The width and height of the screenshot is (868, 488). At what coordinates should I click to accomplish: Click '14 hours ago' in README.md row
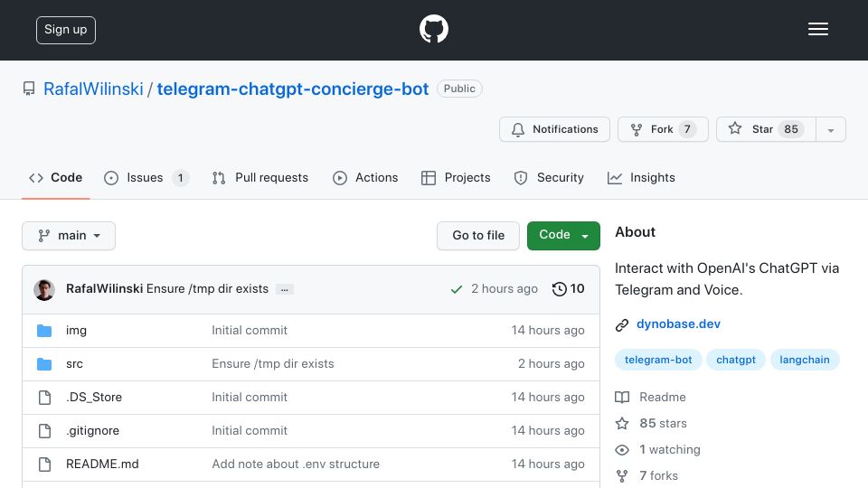548,464
